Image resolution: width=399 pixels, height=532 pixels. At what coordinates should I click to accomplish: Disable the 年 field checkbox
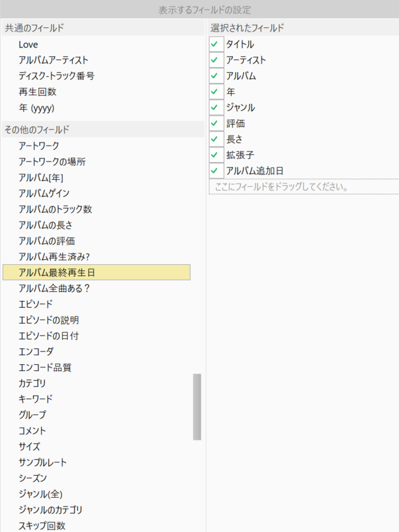(216, 92)
